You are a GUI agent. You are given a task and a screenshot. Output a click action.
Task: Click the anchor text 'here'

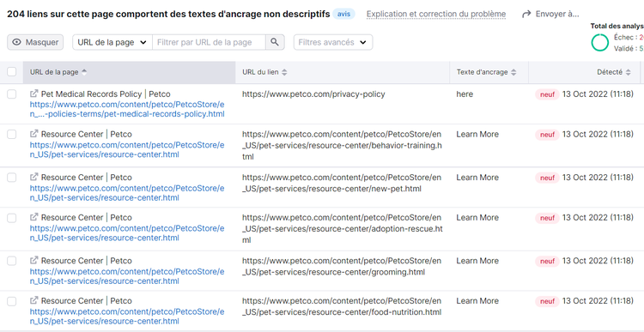(465, 94)
